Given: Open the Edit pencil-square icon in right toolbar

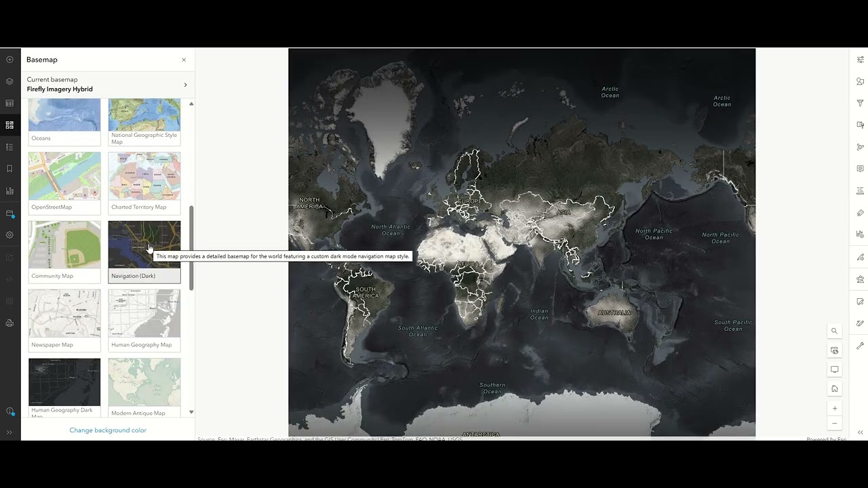Looking at the screenshot, I should (861, 301).
